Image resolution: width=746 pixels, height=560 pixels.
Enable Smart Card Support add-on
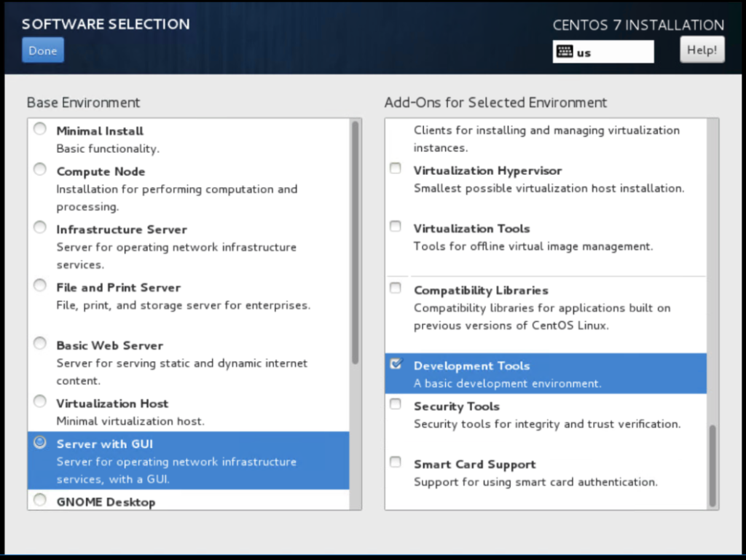[x=396, y=462]
